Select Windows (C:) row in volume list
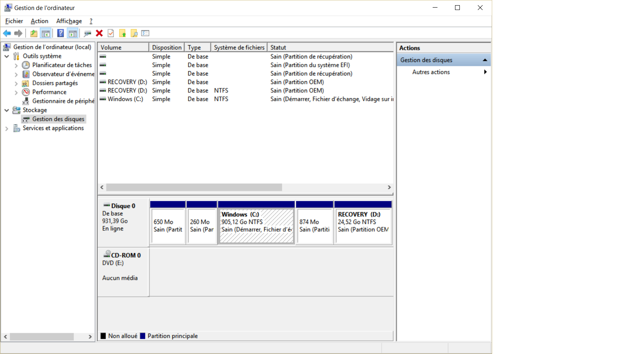The image size is (644, 354). (x=246, y=99)
